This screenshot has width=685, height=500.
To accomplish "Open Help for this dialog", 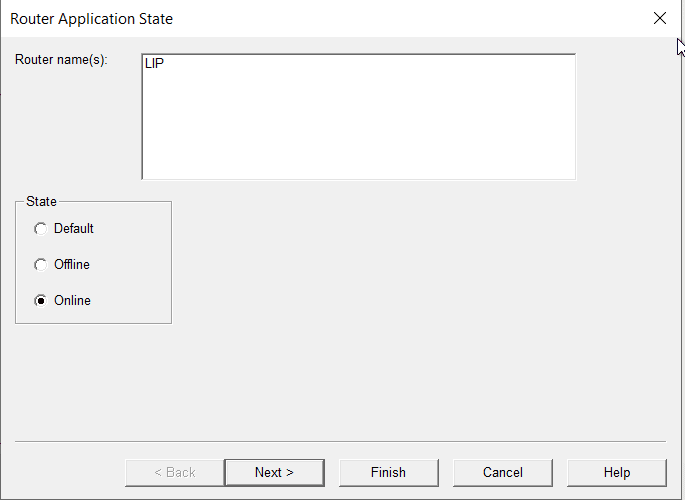I will pos(616,472).
